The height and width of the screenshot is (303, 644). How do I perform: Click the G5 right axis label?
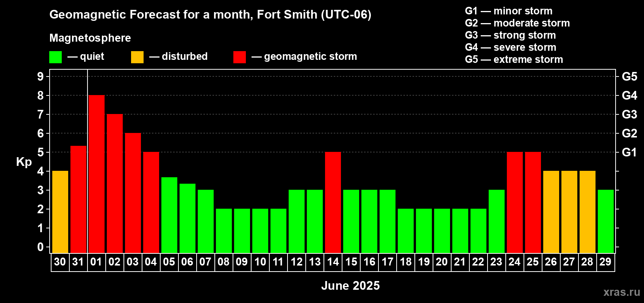(629, 77)
